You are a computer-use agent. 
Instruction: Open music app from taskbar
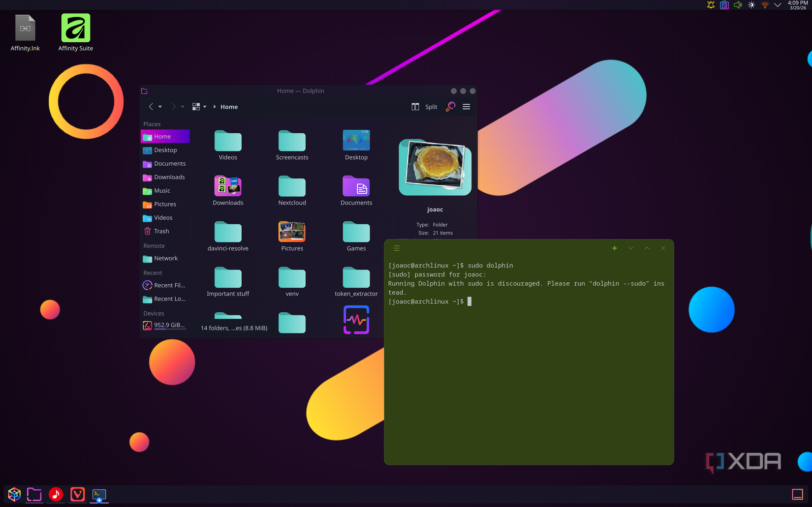[x=56, y=494]
